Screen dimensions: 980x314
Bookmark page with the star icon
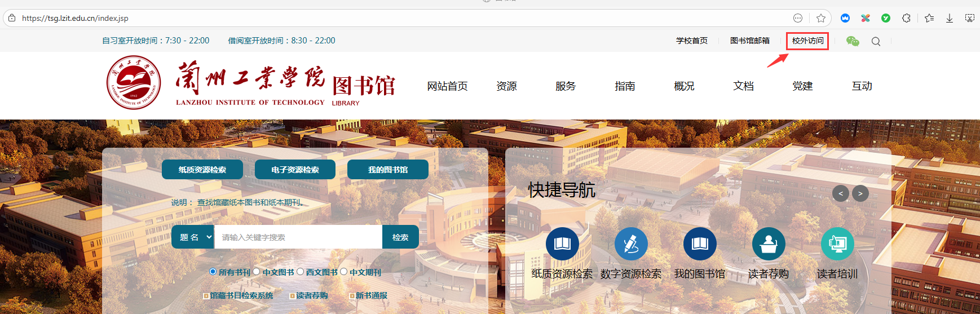coord(821,18)
